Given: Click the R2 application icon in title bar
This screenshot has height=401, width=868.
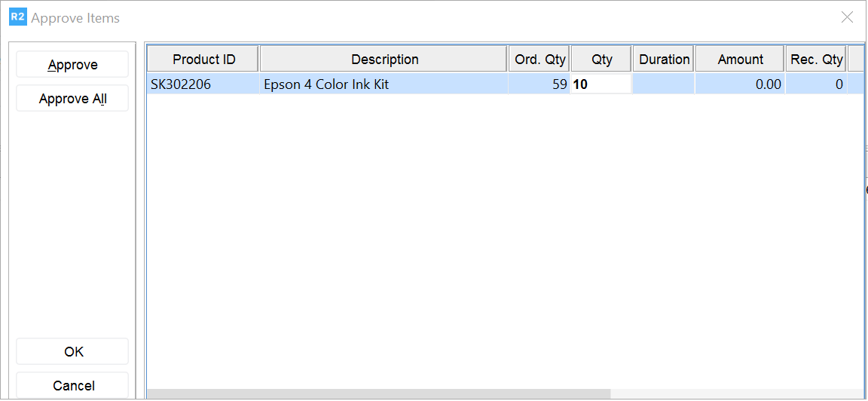Looking at the screenshot, I should pyautogui.click(x=17, y=17).
